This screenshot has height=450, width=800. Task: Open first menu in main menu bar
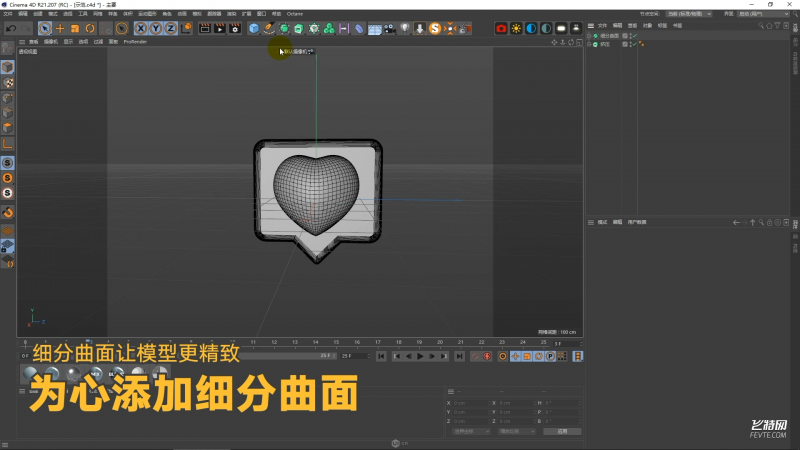[8, 14]
